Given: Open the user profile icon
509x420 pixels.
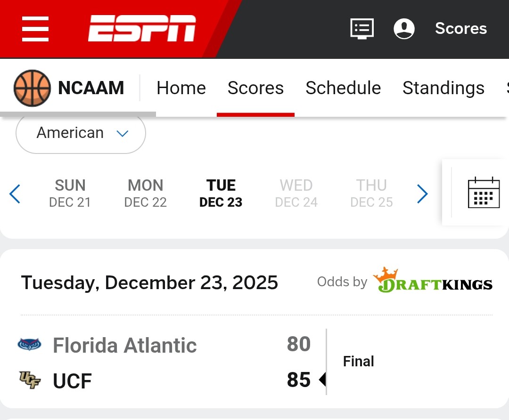Looking at the screenshot, I should click(x=404, y=29).
